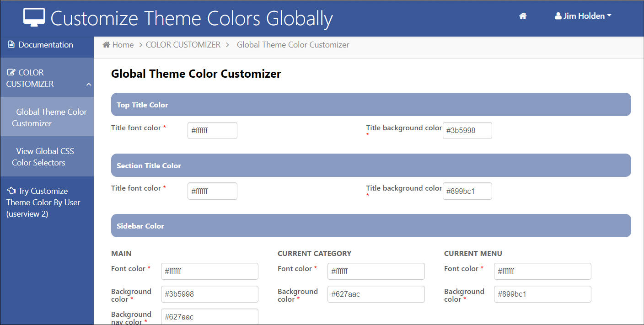Click the monitor icon in header

[34, 18]
